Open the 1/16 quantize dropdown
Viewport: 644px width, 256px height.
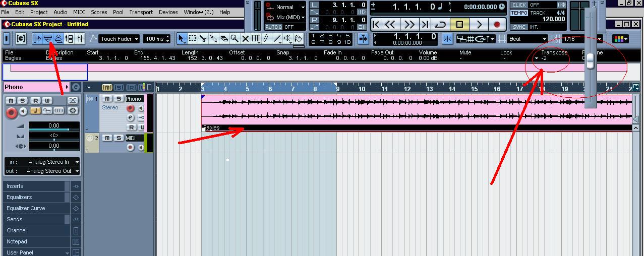point(581,39)
